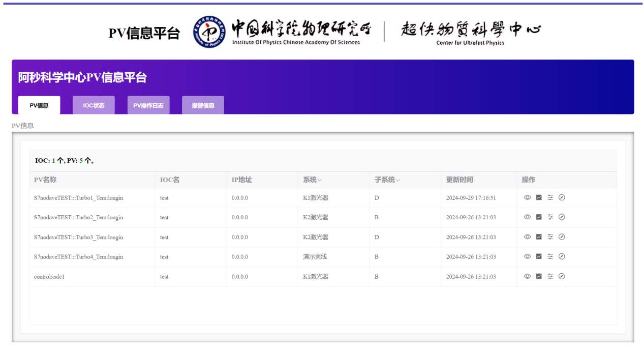
Task: Open the trend chart for Turbo1_Tem PV
Action: tap(539, 197)
